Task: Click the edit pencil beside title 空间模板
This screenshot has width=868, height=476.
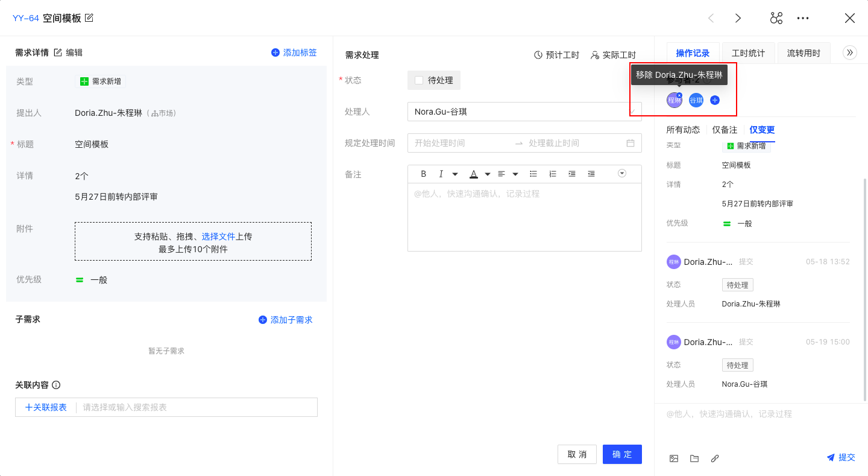Action: [89, 18]
